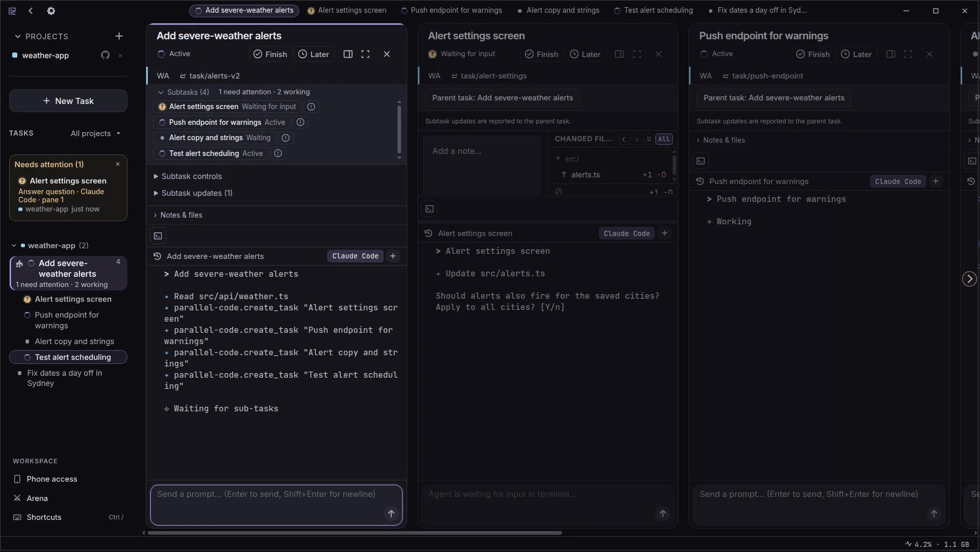980x552 pixels.
Task: Toggle ALL filter in Changed files
Action: click(664, 139)
